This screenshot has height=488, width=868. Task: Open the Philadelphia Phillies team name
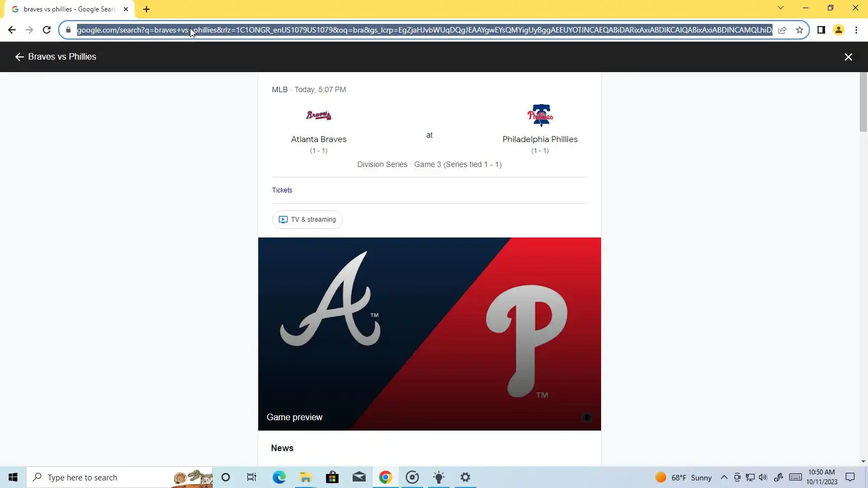click(x=540, y=139)
